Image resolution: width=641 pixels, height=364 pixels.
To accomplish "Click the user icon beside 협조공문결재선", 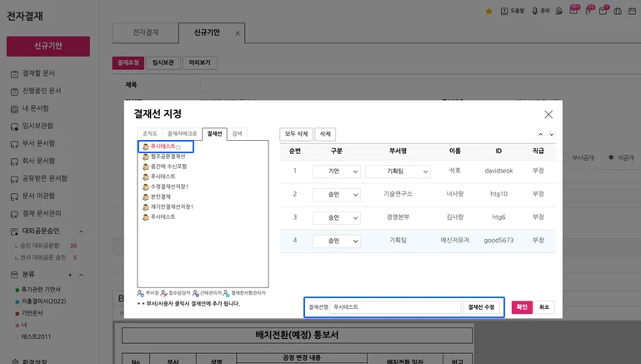I will point(146,157).
